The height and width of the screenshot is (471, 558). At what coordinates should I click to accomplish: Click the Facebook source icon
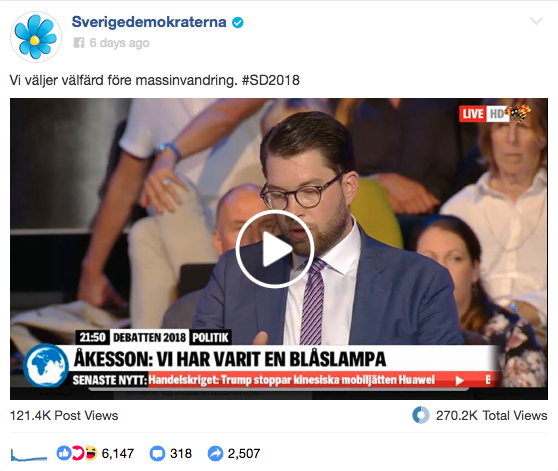pyautogui.click(x=79, y=43)
